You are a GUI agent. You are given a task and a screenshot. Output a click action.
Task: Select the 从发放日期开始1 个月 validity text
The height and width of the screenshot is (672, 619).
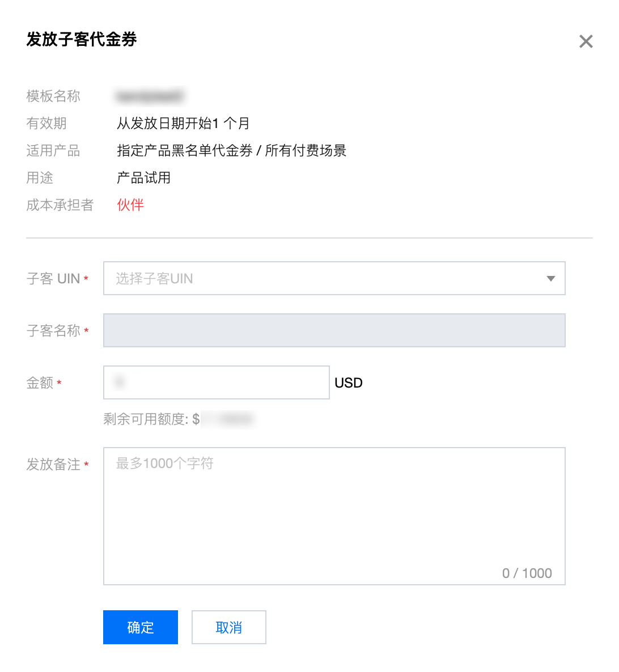pyautogui.click(x=183, y=124)
